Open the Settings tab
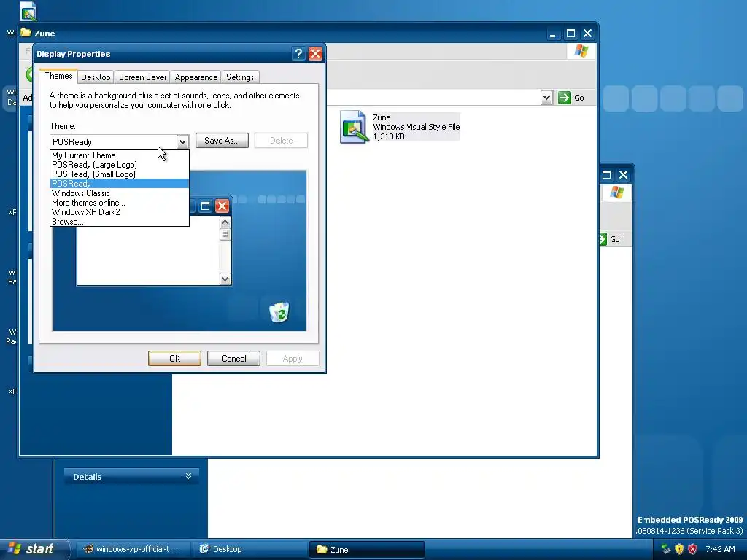This screenshot has height=560, width=747. pyautogui.click(x=240, y=77)
